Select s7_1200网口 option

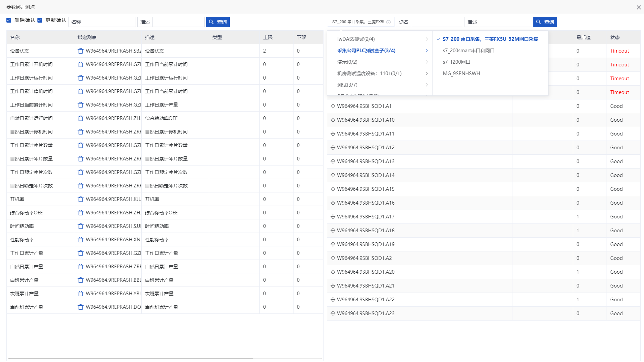pos(490,62)
